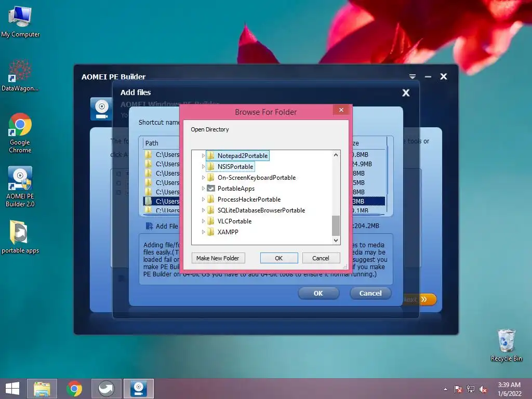The image size is (532, 399).
Task: Click the PortableApps taskbar icon
Action: click(x=106, y=389)
